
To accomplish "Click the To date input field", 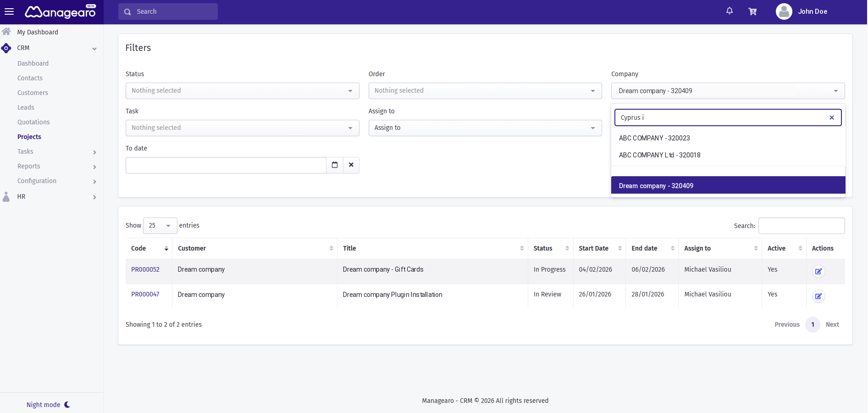I will click(x=226, y=165).
